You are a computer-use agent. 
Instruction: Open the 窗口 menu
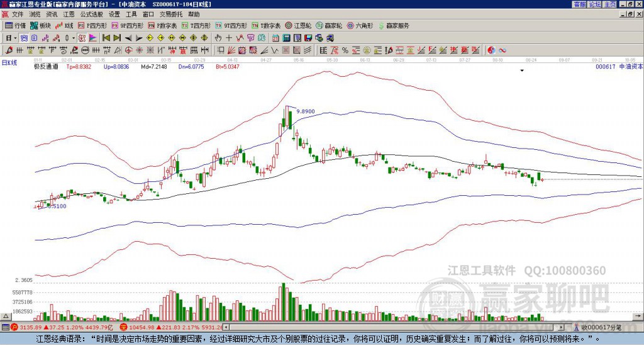[148, 14]
